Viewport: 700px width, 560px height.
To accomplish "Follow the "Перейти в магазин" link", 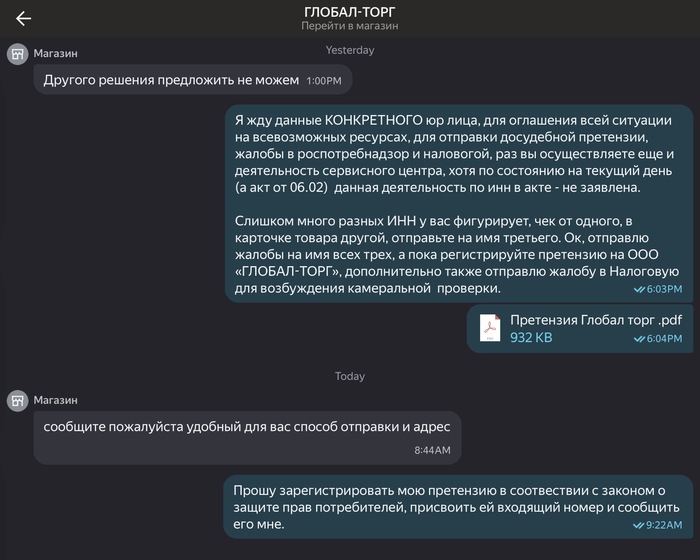I will (350, 28).
